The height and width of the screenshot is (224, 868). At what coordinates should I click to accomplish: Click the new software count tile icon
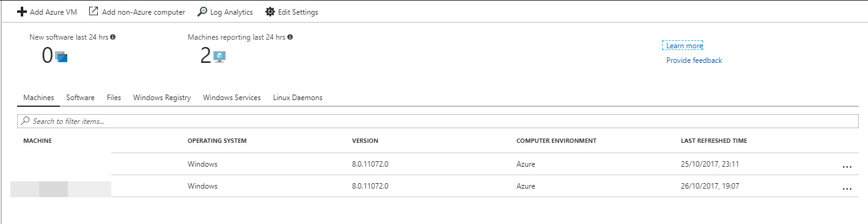coord(61,57)
